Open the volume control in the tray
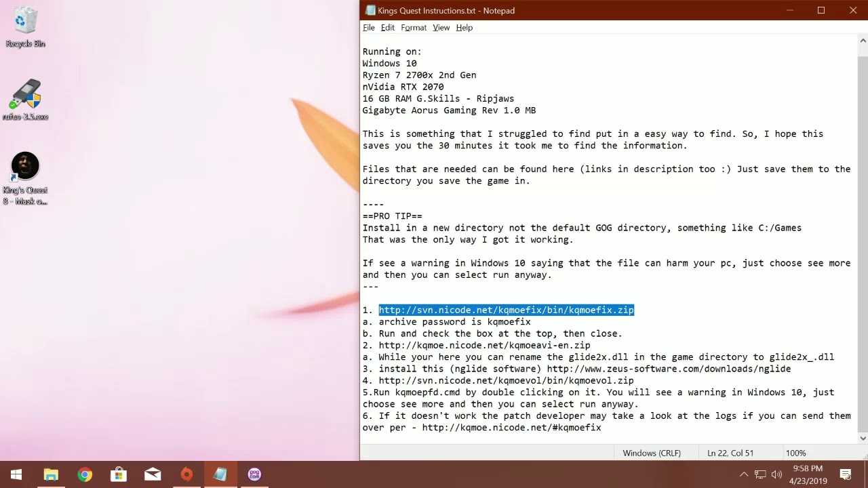The width and height of the screenshot is (868, 488). (777, 474)
